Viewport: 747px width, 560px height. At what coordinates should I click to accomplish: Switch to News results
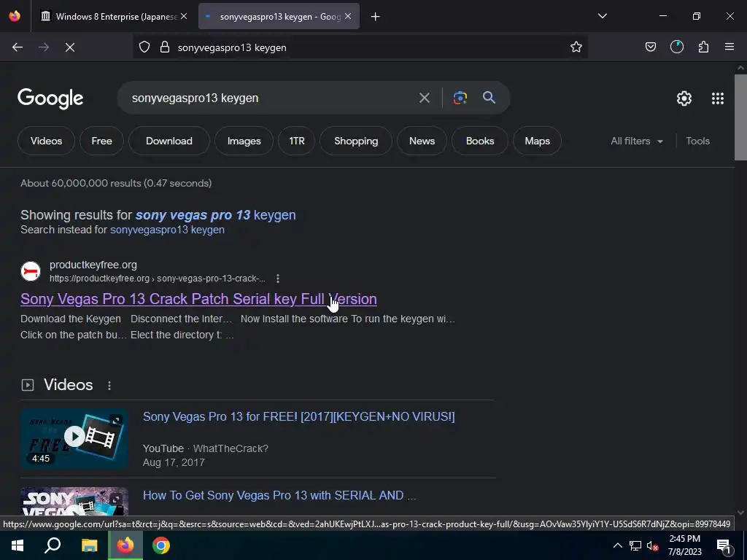click(x=422, y=141)
